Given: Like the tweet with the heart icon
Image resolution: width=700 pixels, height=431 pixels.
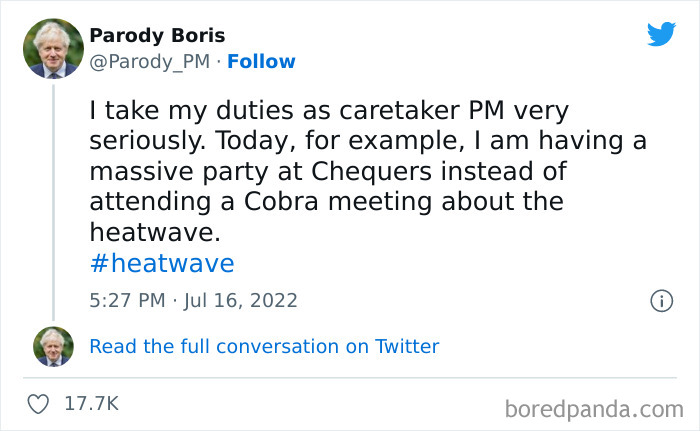Looking at the screenshot, I should click(39, 404).
